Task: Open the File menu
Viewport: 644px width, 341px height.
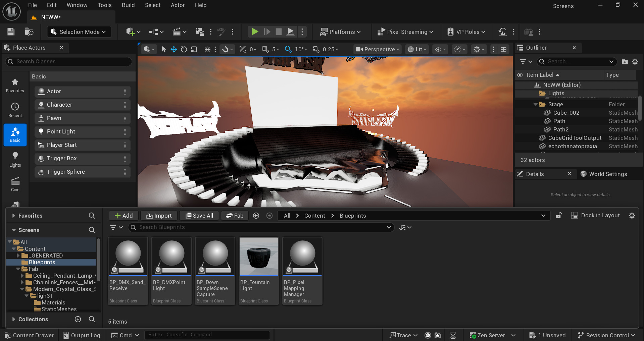Action: (33, 5)
